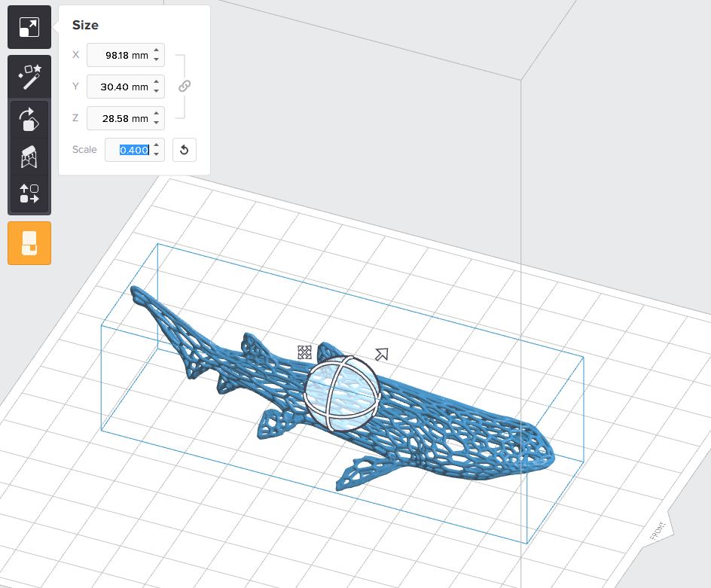
Task: Increase Scale with up arrow
Action: coord(157,145)
